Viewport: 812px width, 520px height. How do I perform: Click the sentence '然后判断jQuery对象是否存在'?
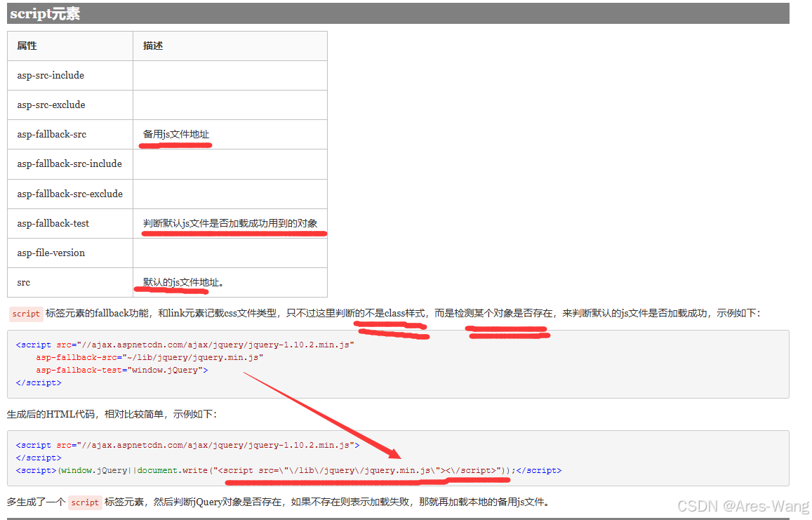coord(218,502)
